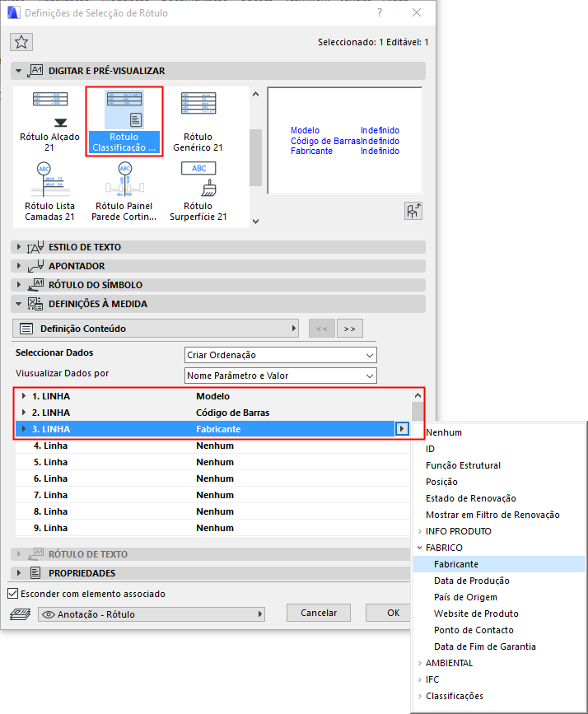Expand the RÓTULO DO SÍMBOLO panel
The width and height of the screenshot is (588, 714).
[19, 285]
